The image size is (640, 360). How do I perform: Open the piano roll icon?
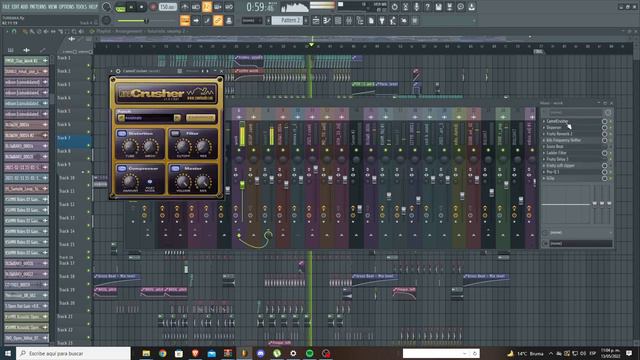(327, 20)
